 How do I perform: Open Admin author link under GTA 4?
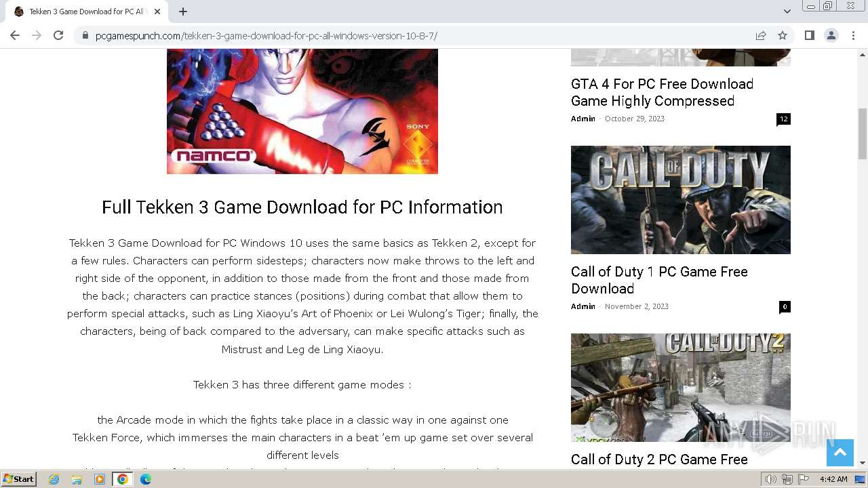pyautogui.click(x=583, y=119)
